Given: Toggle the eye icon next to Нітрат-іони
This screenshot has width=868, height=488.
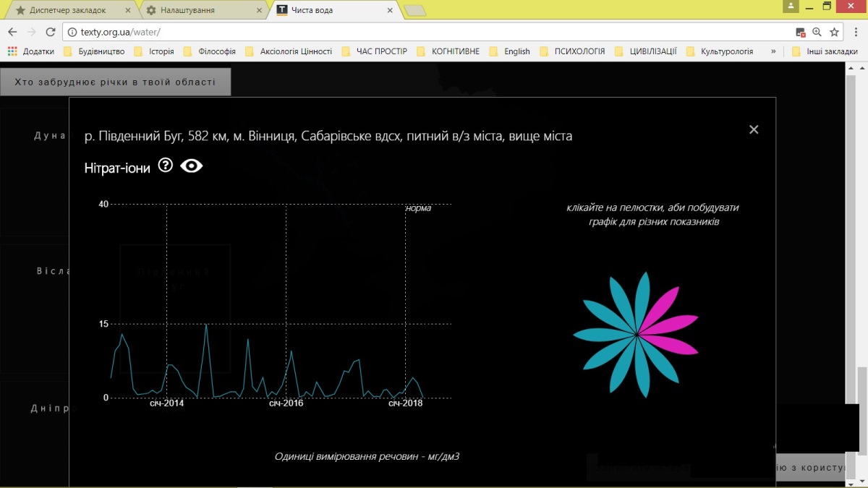Looking at the screenshot, I should point(192,166).
